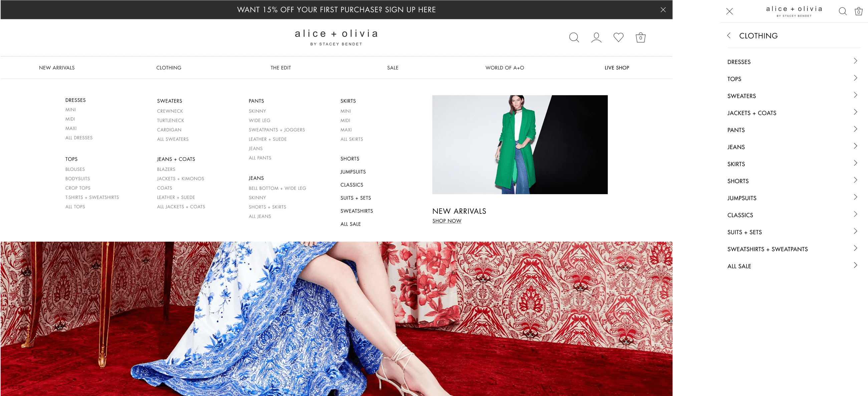The width and height of the screenshot is (868, 396).
Task: Click the mobile panel search icon
Action: 842,11
